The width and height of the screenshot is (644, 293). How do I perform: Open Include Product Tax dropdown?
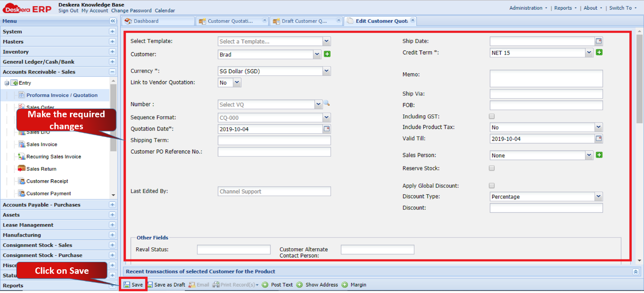click(x=599, y=127)
